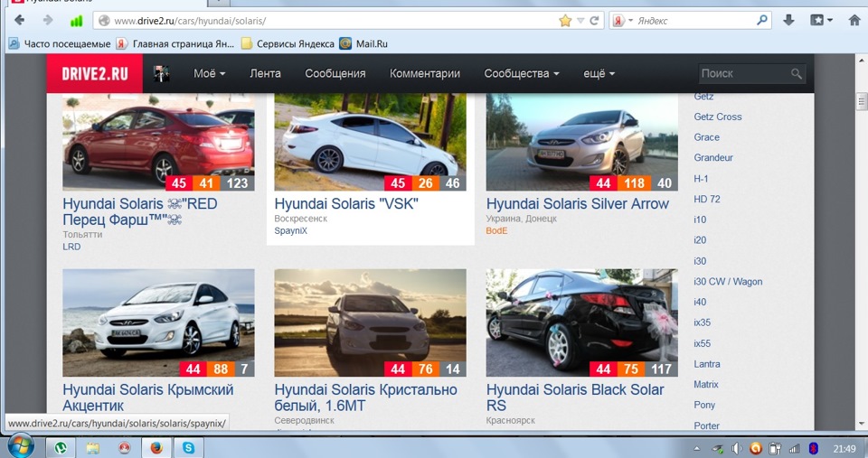868x458 pixels.
Task: Open the Windows Start menu
Action: [x=21, y=446]
